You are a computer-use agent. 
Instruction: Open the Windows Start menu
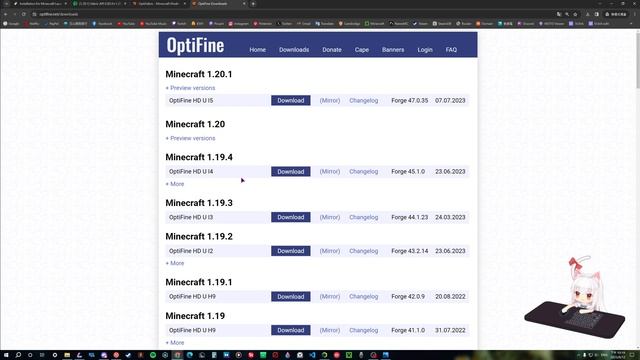click(6, 355)
